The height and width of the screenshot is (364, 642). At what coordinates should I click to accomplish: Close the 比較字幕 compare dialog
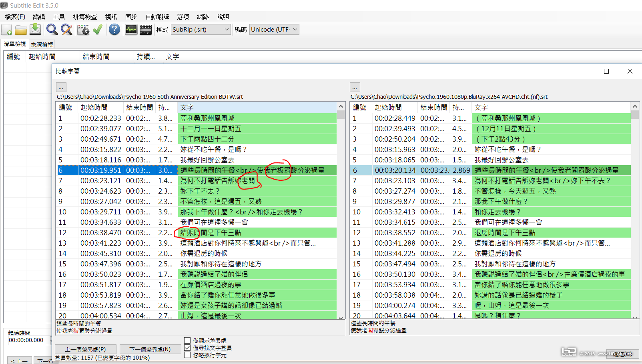[x=630, y=71]
